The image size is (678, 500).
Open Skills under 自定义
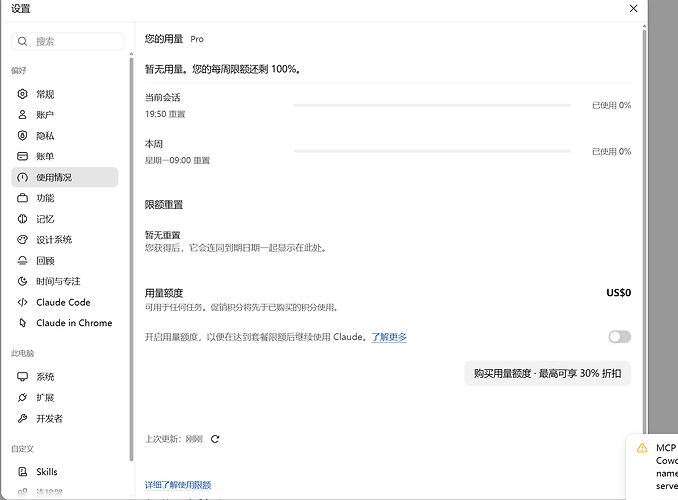coord(64,471)
